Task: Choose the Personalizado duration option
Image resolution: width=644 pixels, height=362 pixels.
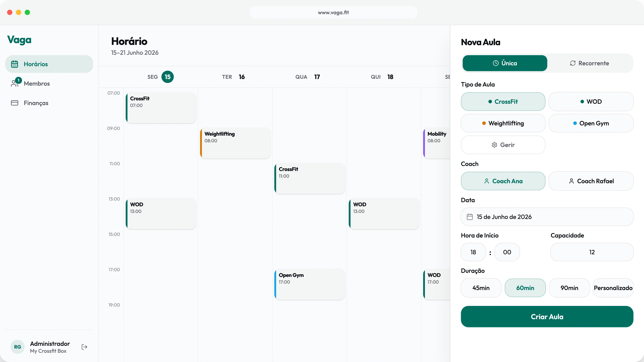Action: [613, 288]
